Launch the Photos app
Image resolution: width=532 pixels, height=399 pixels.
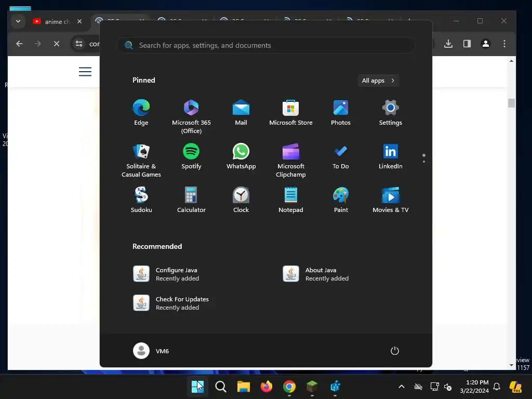(x=341, y=112)
